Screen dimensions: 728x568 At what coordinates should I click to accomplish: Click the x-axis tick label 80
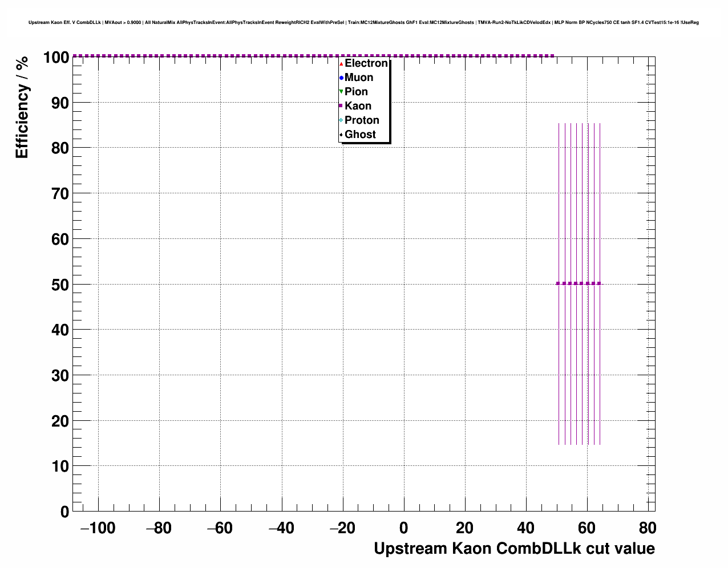(648, 528)
